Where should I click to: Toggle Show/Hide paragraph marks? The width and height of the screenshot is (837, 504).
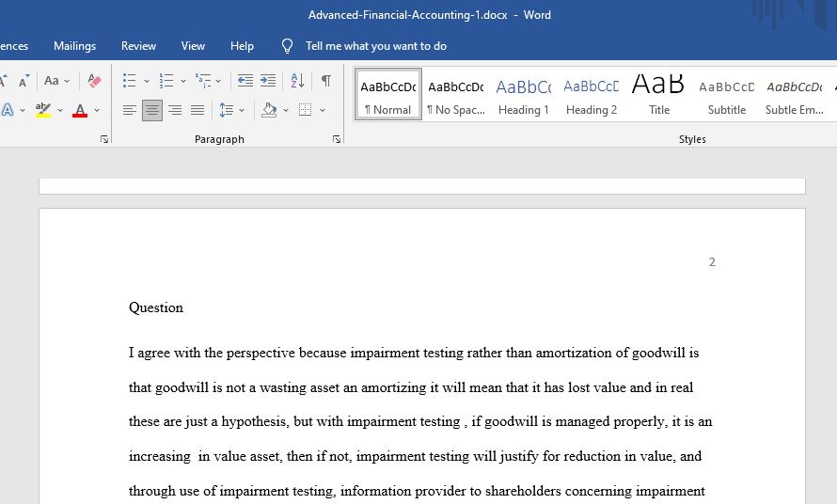[x=326, y=81]
